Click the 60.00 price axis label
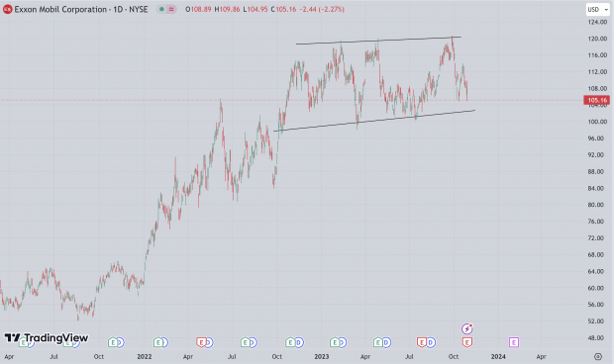This screenshot has height=364, width=614. tap(597, 288)
